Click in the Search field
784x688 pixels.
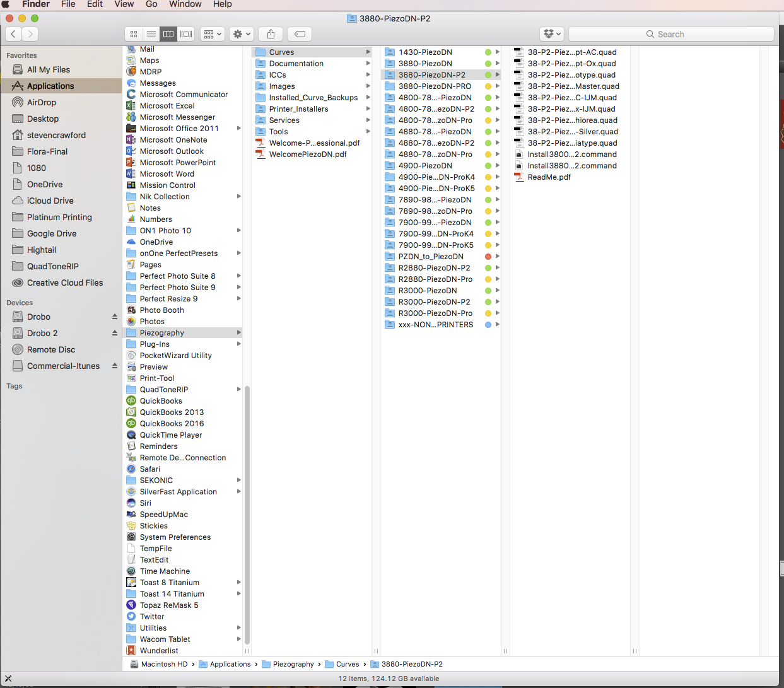(x=671, y=34)
